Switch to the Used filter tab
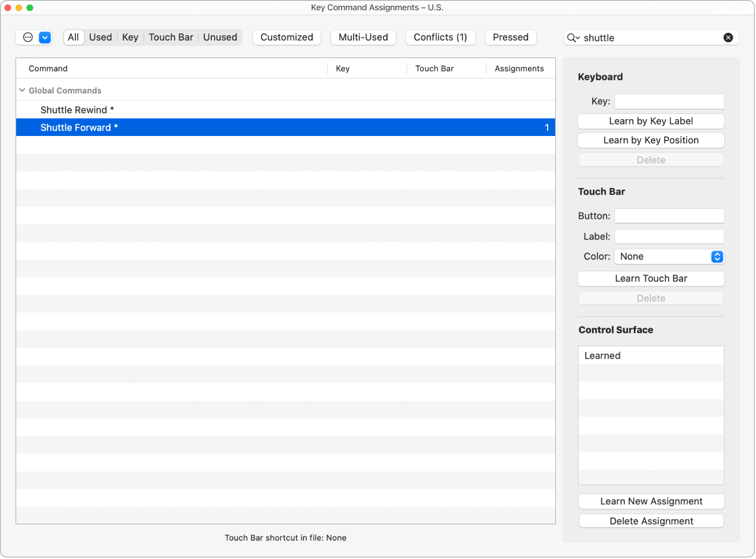The height and width of the screenshot is (559, 756). [100, 37]
